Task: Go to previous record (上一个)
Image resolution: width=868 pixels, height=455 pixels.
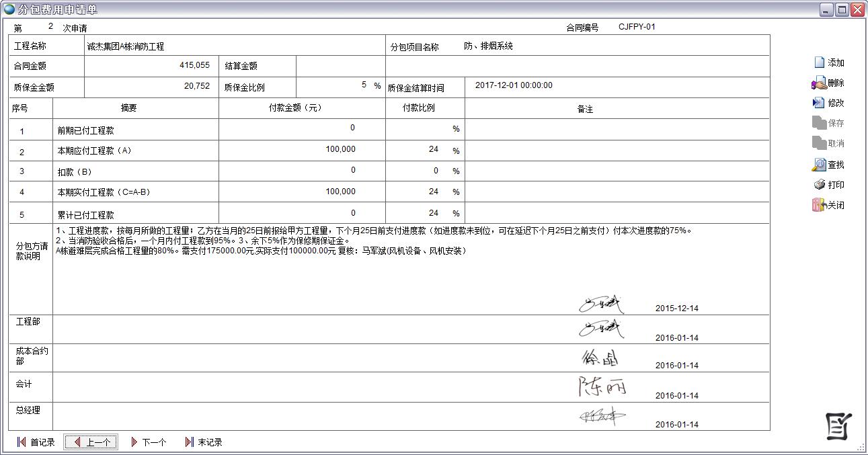Action: 91,442
